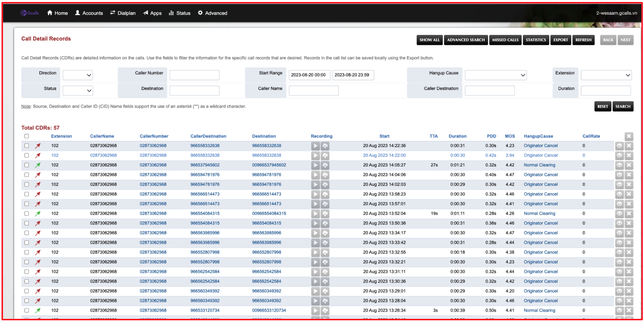Play recording of 14:22:36 call
This screenshot has height=322, width=644.
tap(315, 146)
